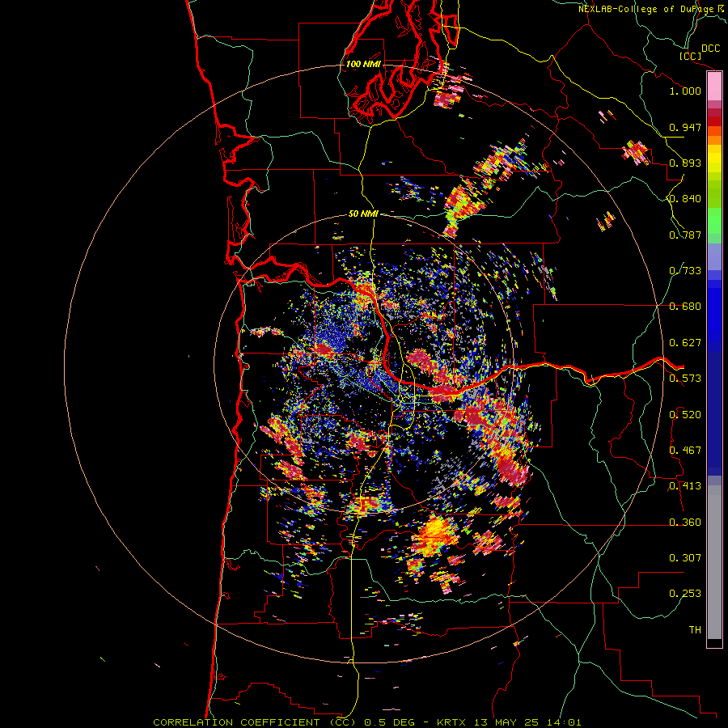
Task: Select the 0.573 legend value
Action: coord(685,379)
